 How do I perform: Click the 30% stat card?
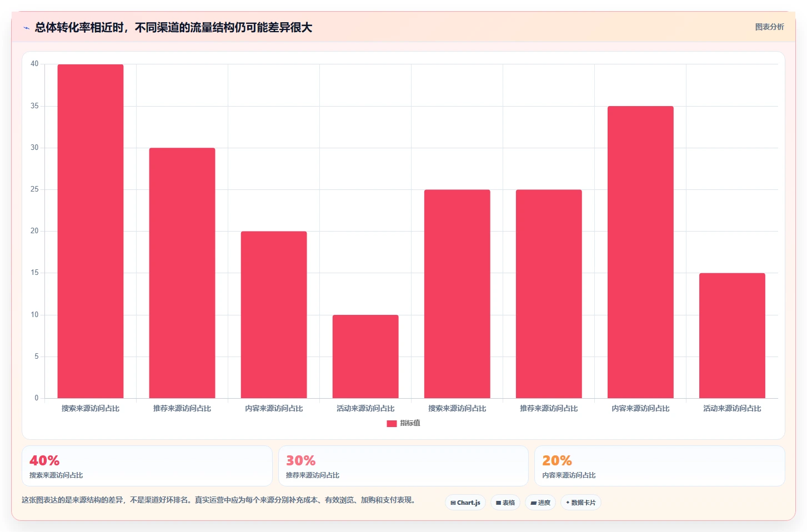403,466
